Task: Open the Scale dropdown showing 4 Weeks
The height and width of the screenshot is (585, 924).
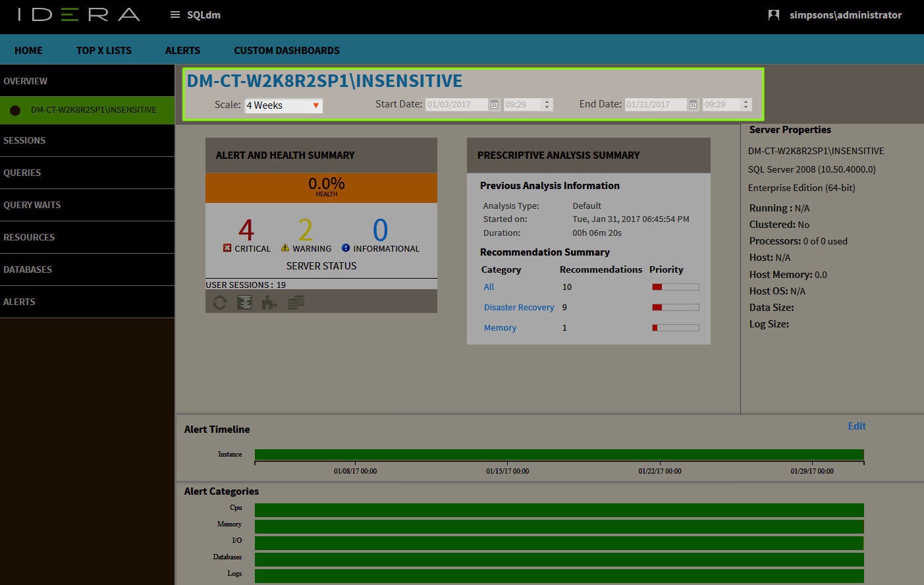Action: tap(283, 105)
